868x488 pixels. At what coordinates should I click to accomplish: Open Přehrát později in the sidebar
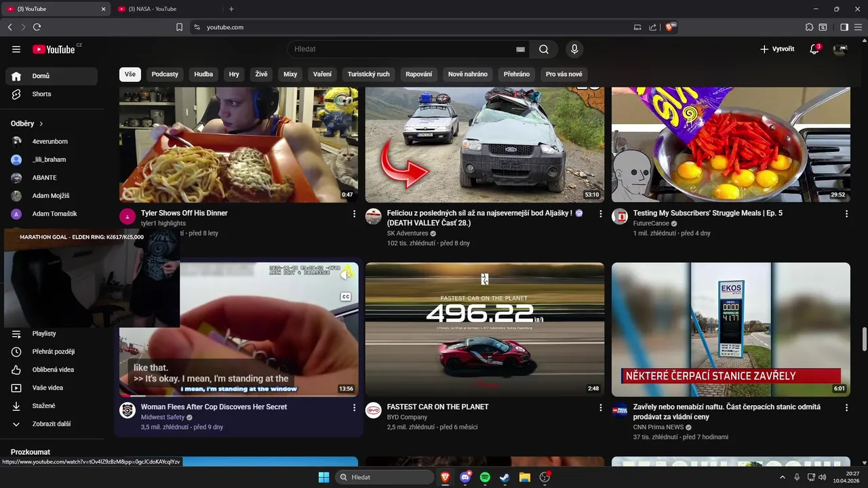tap(52, 352)
